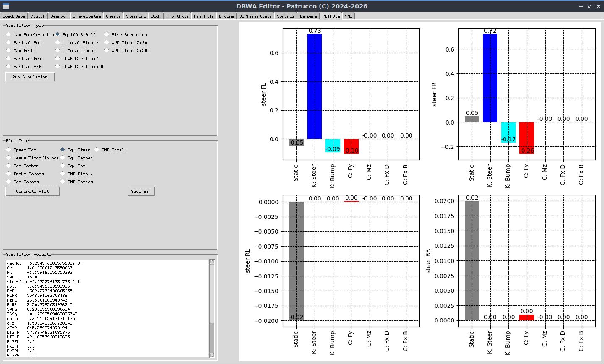Click the SWAq result row
The image size is (604, 364).
pyautogui.click(x=38, y=309)
